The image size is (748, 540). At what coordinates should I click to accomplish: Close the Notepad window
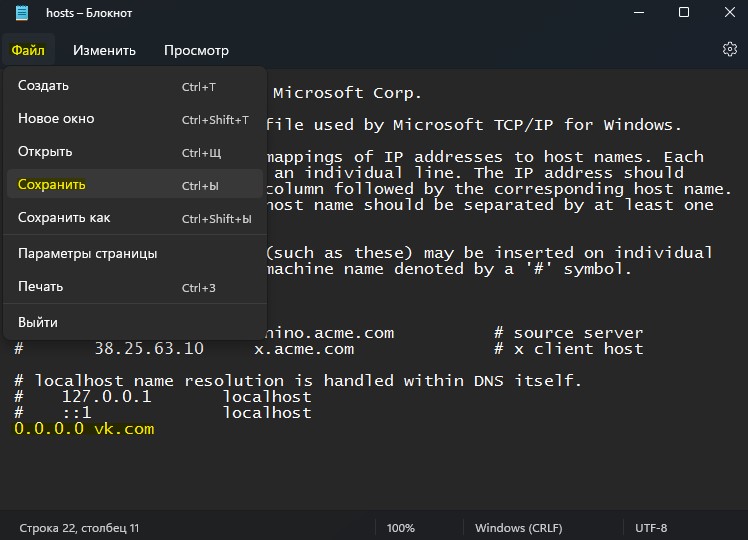tap(729, 12)
